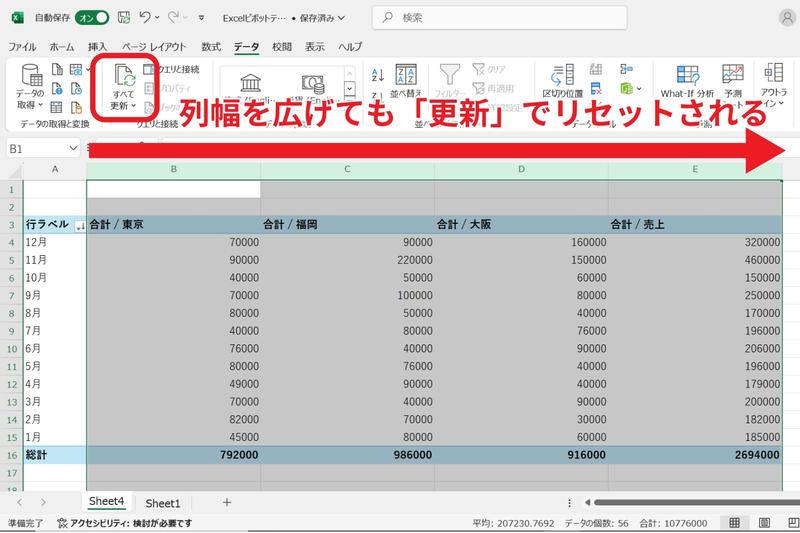Switch to the 数式 tab
Viewport: 800px width, 533px height.
(x=211, y=47)
